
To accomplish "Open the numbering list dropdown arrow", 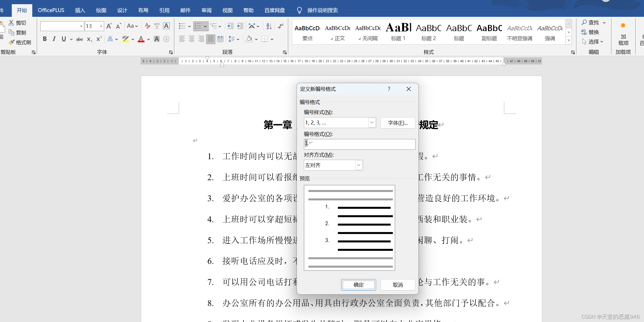I will point(205,26).
